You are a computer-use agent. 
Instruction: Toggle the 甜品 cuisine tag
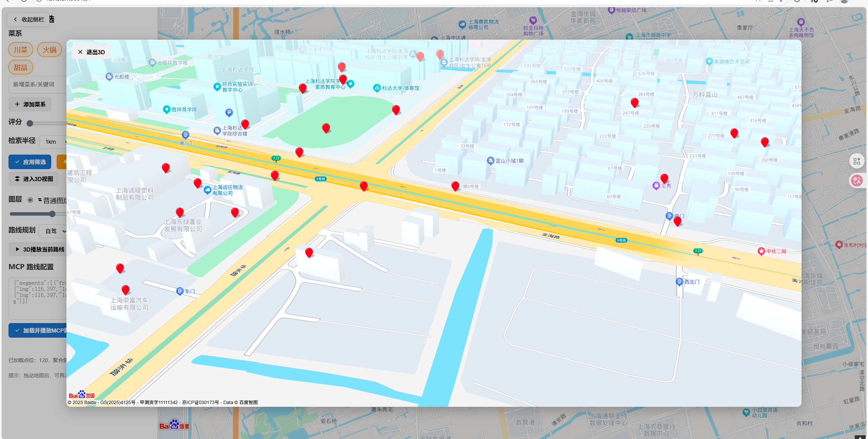point(21,67)
